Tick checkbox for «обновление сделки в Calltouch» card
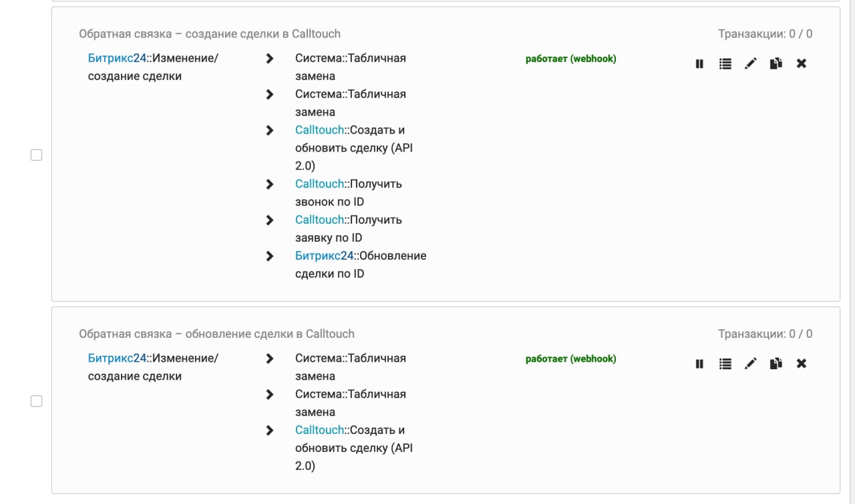Image resolution: width=855 pixels, height=504 pixels. [36, 401]
